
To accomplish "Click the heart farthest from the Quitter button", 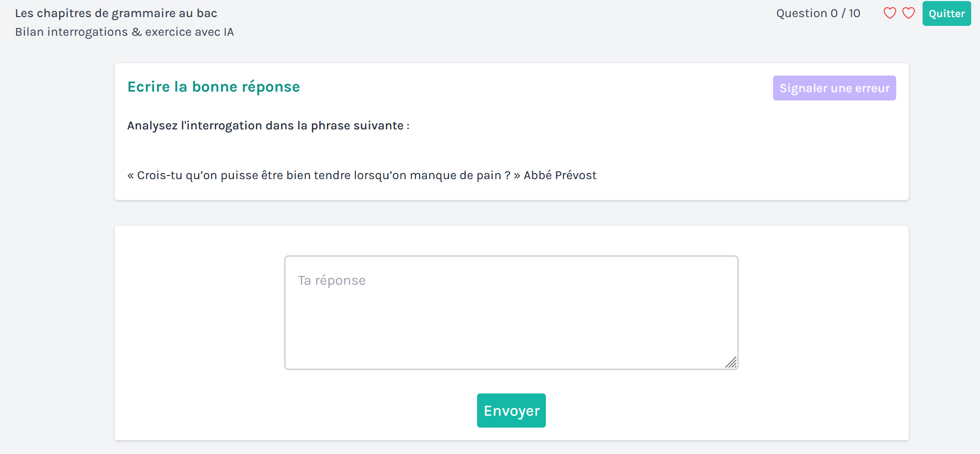I will coord(889,13).
